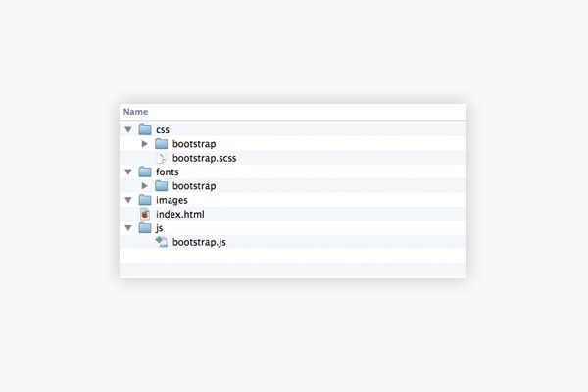Select the bootstrap.scss file name
The height and width of the screenshot is (392, 588).
(204, 158)
